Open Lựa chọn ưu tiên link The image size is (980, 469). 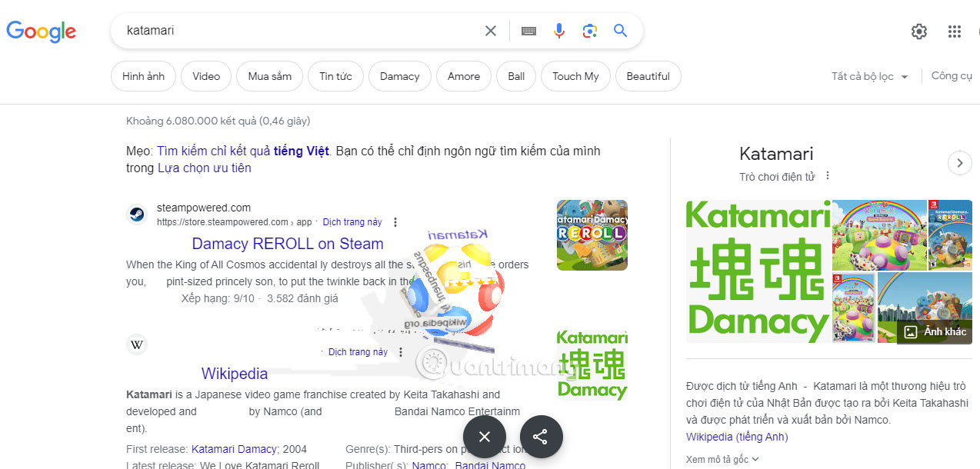tap(205, 168)
